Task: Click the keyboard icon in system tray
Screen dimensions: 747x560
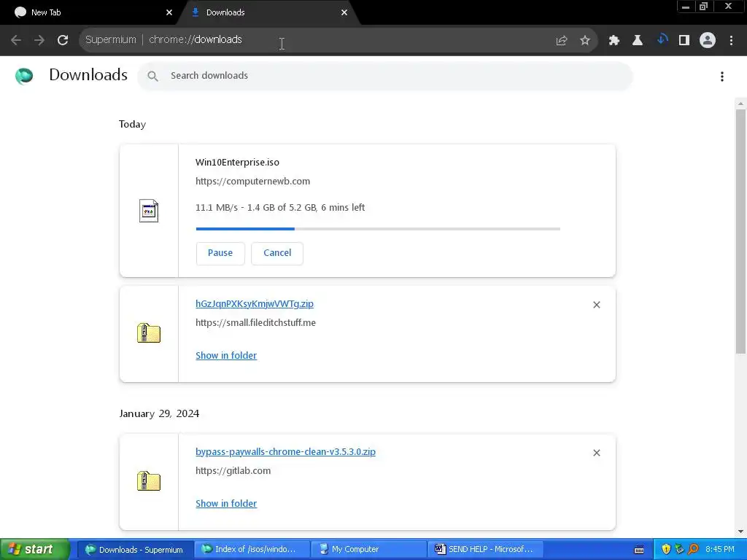Action: (x=639, y=550)
